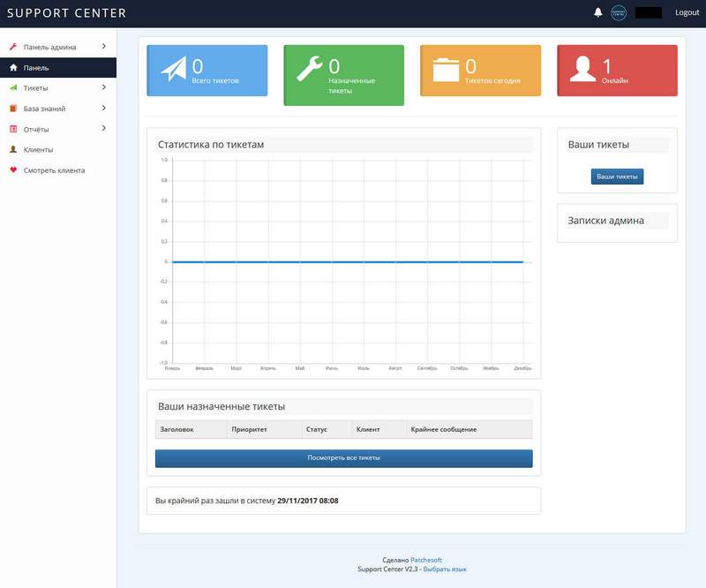Open the Клиенты menu item
Viewport: 706px width, 588px height.
pyautogui.click(x=38, y=150)
